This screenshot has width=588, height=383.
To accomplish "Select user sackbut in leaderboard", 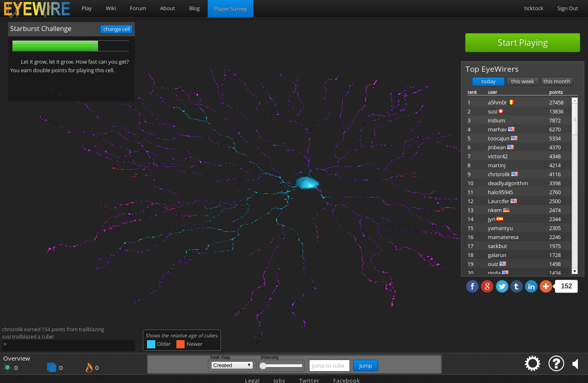I will (x=497, y=246).
